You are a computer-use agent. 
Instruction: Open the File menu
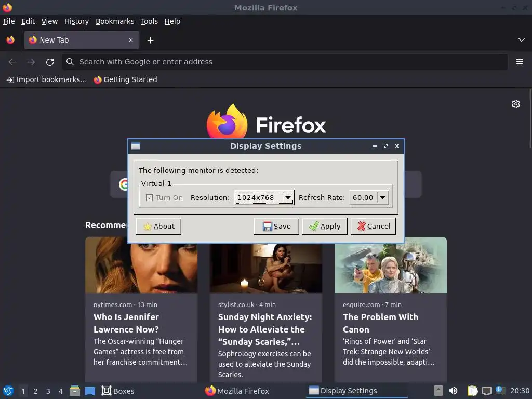[9, 21]
